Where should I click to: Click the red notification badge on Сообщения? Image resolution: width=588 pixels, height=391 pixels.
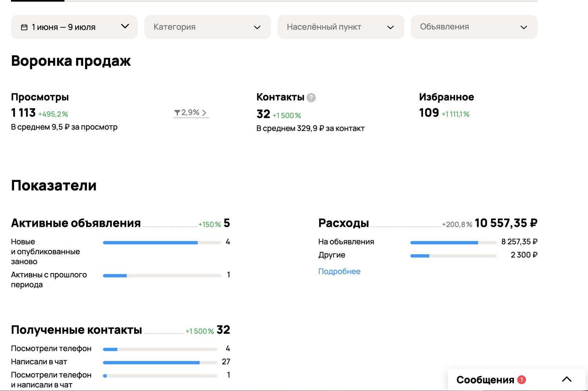(521, 380)
